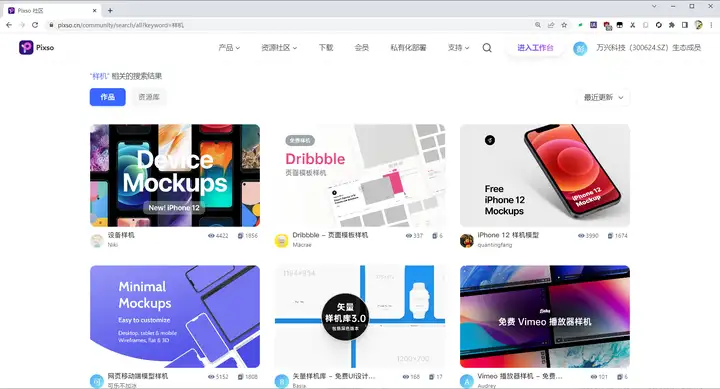Open the browser extensions puzzle icon
Viewport: 720px width, 389px height.
coord(671,25)
